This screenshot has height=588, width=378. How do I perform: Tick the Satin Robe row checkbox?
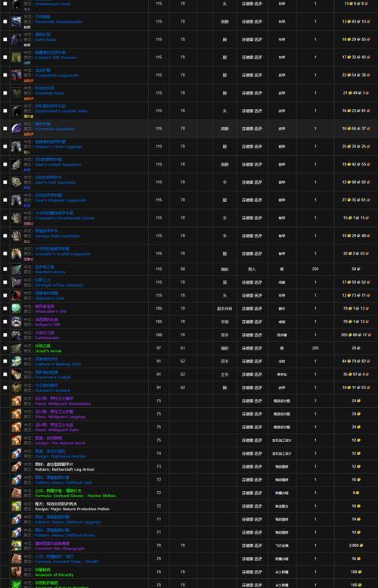click(x=5, y=39)
